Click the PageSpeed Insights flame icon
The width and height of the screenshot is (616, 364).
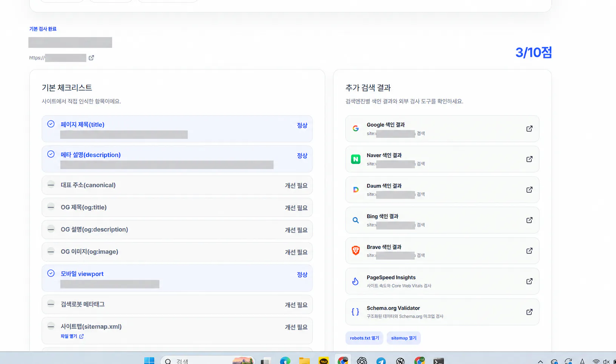tap(355, 281)
